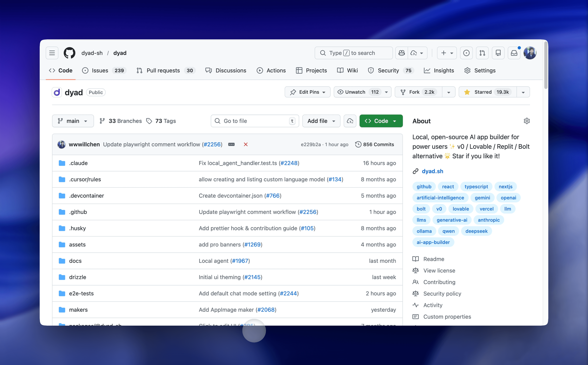View license via the scales icon
This screenshot has height=365, width=588.
tap(416, 270)
